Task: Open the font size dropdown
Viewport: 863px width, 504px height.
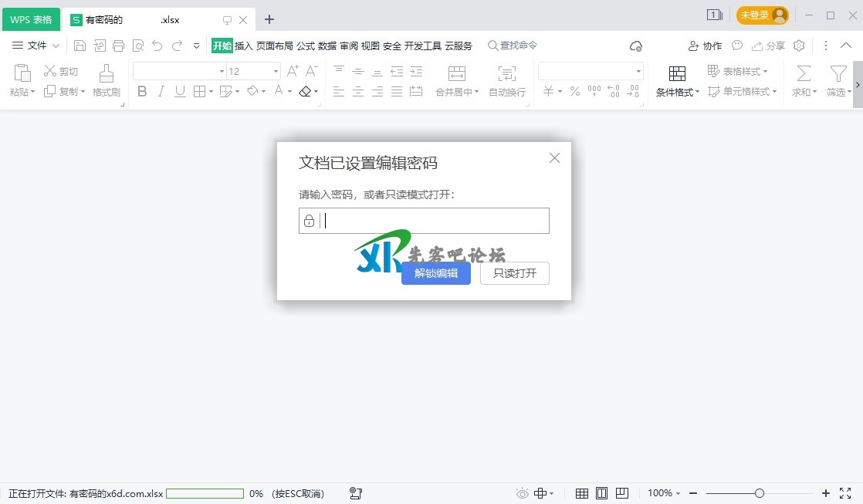Action: pyautogui.click(x=276, y=71)
